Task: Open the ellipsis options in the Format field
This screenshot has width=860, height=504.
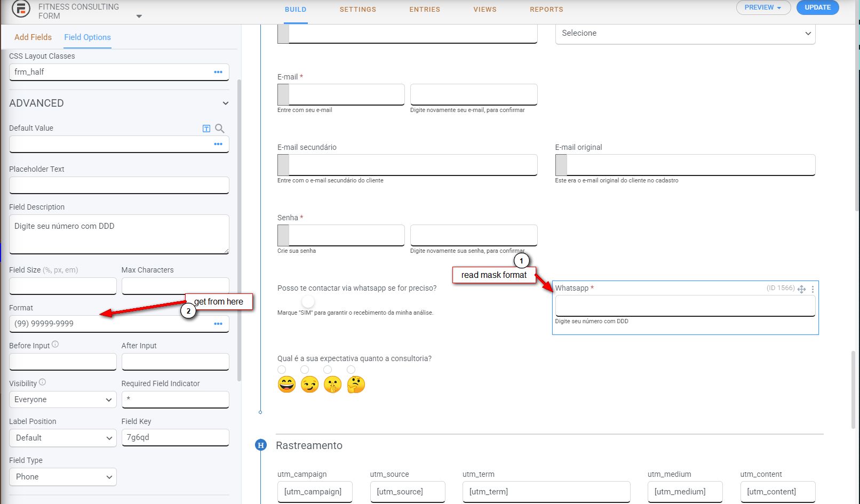Action: click(218, 324)
